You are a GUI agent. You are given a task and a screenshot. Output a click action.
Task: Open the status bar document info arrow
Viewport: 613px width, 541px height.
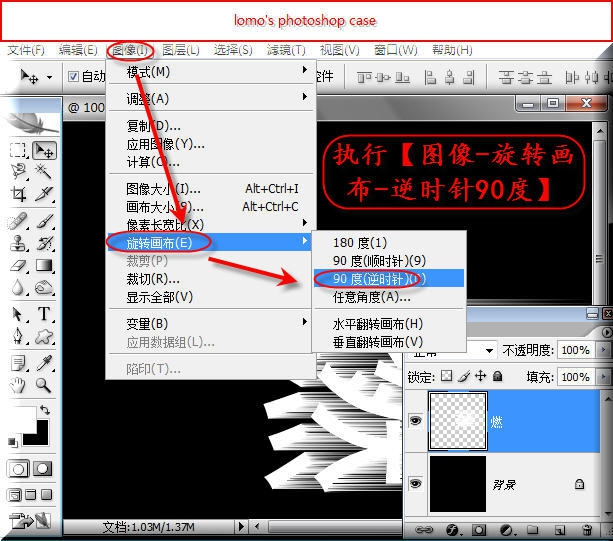[x=242, y=527]
